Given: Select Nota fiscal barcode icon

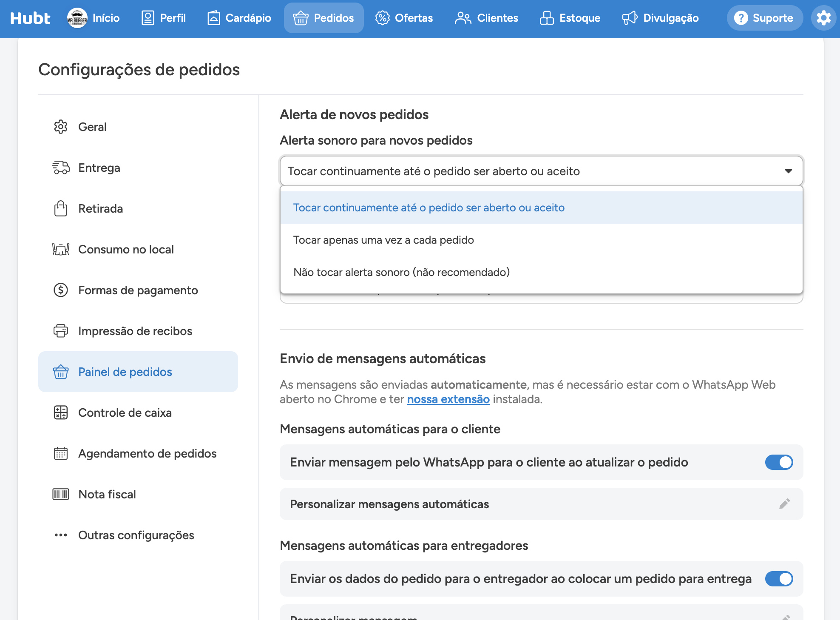Looking at the screenshot, I should pyautogui.click(x=61, y=494).
